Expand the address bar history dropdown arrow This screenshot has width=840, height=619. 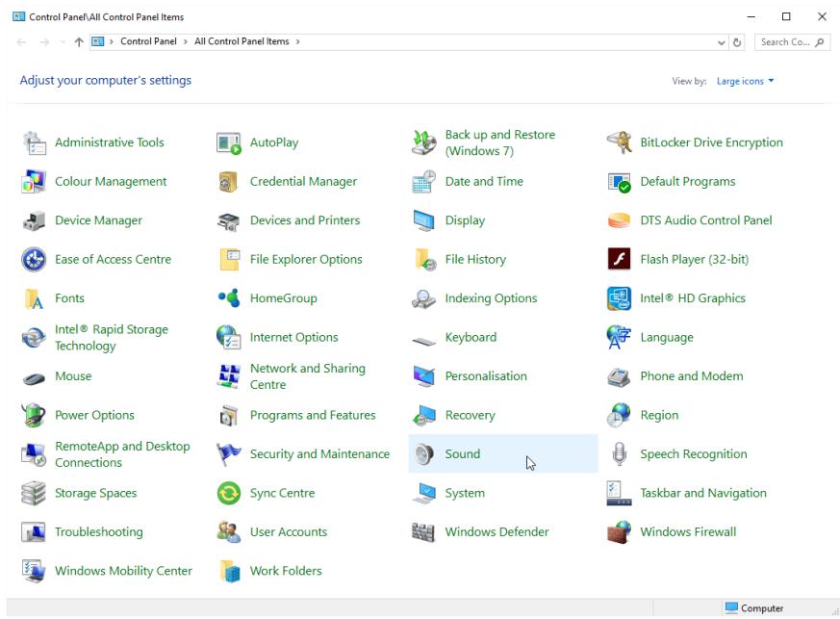(721, 42)
